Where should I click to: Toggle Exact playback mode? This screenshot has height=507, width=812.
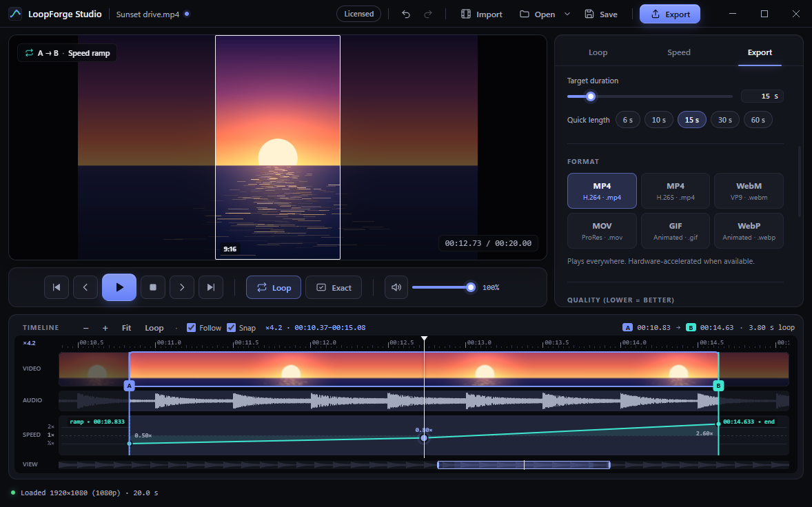point(334,287)
